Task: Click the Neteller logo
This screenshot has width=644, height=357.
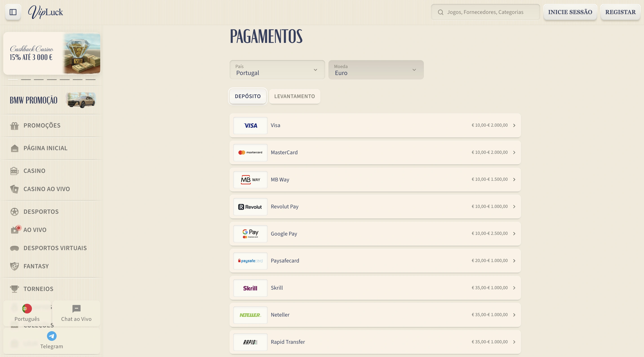Action: pyautogui.click(x=250, y=315)
